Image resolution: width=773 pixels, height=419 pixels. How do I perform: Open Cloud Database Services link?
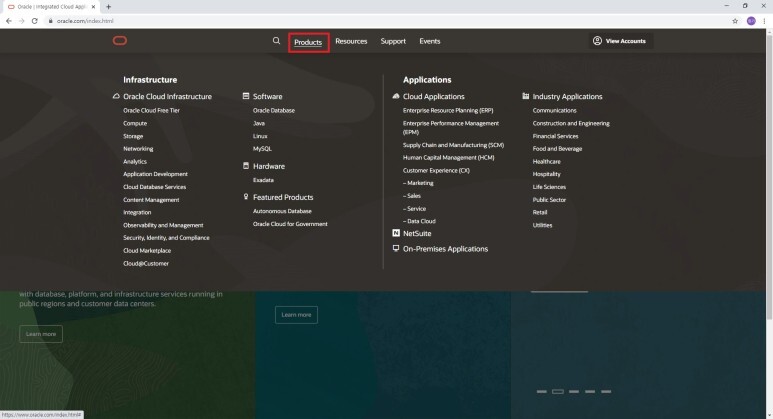click(155, 187)
